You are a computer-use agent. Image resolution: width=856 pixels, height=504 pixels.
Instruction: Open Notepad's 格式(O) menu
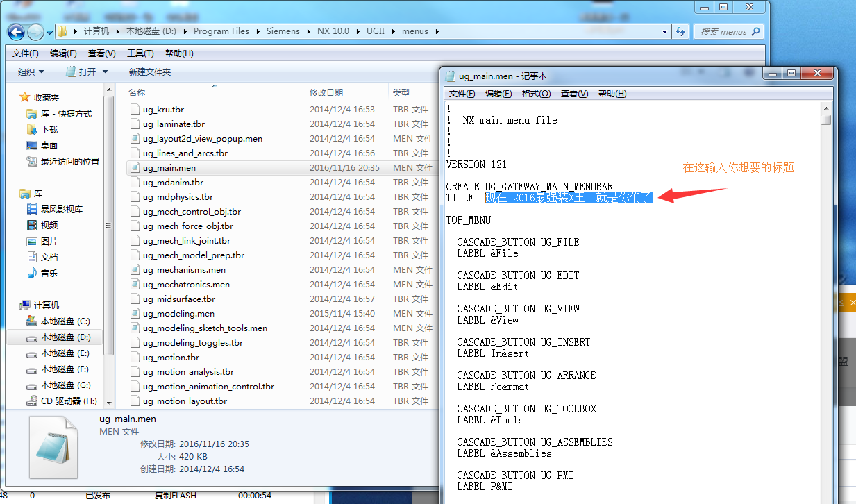(x=536, y=94)
